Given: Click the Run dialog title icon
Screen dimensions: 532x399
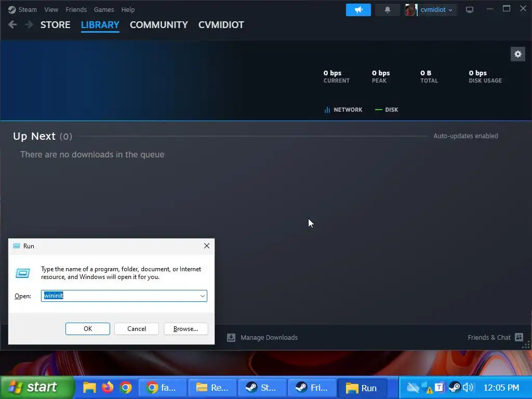Looking at the screenshot, I should (16, 246).
